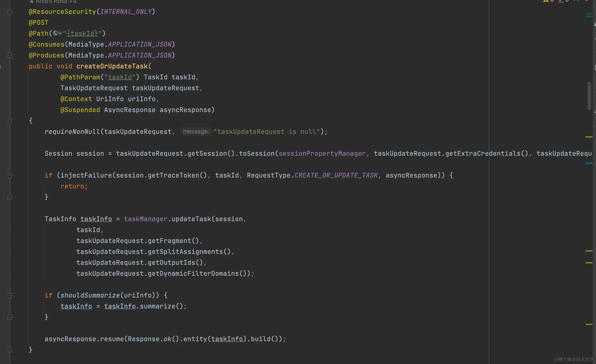The height and width of the screenshot is (364, 596).
Task: Click createOrUpdateTask method name
Action: tap(112, 66)
